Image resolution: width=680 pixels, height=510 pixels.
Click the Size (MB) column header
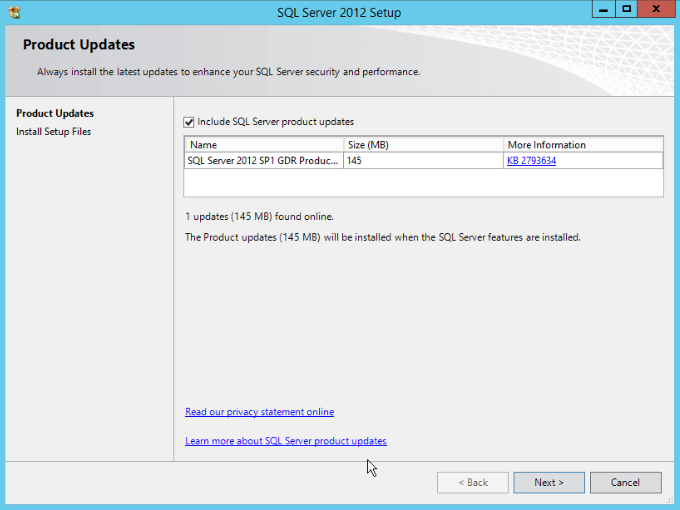[x=423, y=145]
